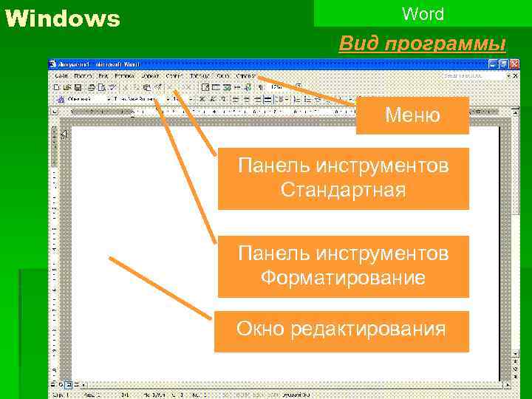Screen dimensions: 532x399
Task: Toggle Bold formatting (Ж)
Action: 202,99
